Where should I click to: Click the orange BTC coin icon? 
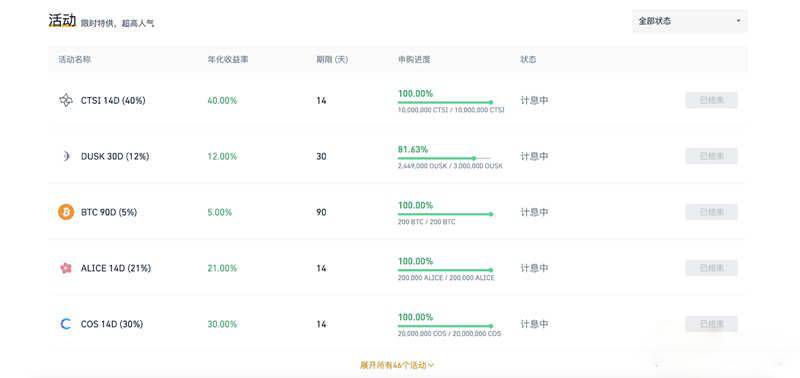(x=66, y=212)
